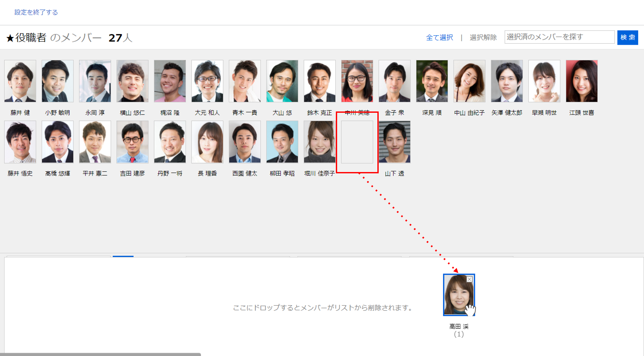Select member photo of 小野 敏明
This screenshot has height=356, width=644.
tap(58, 81)
